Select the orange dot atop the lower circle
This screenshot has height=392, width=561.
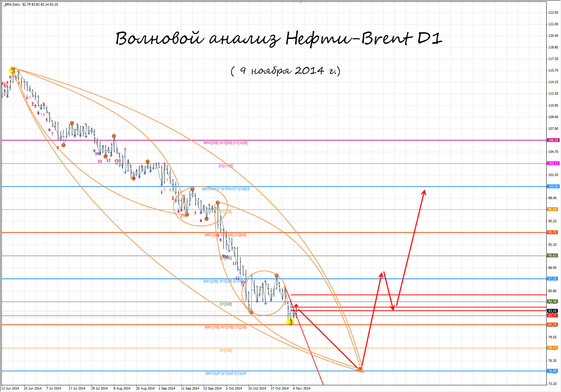tap(277, 276)
